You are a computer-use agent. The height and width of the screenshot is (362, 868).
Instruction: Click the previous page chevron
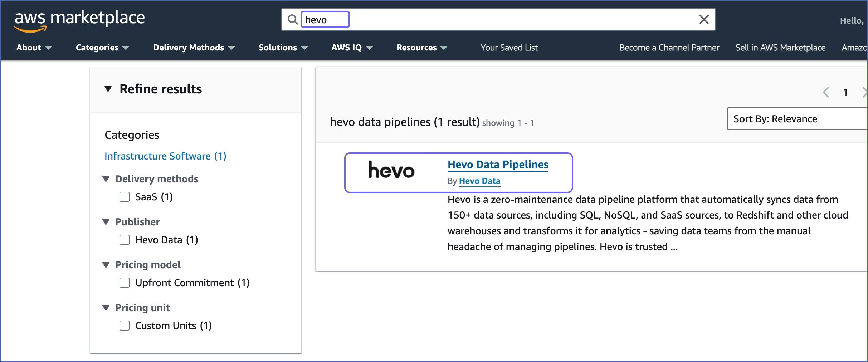click(x=826, y=92)
